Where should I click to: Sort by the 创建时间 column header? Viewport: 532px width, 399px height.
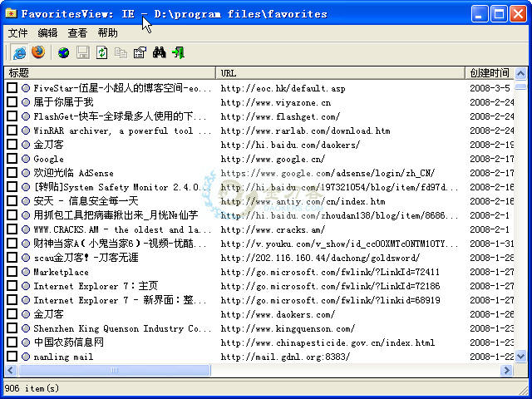tap(490, 73)
